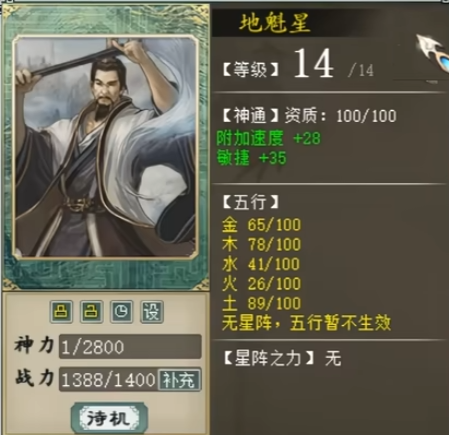
Task: Click the 地魁星 character portrait
Action: coord(106,147)
